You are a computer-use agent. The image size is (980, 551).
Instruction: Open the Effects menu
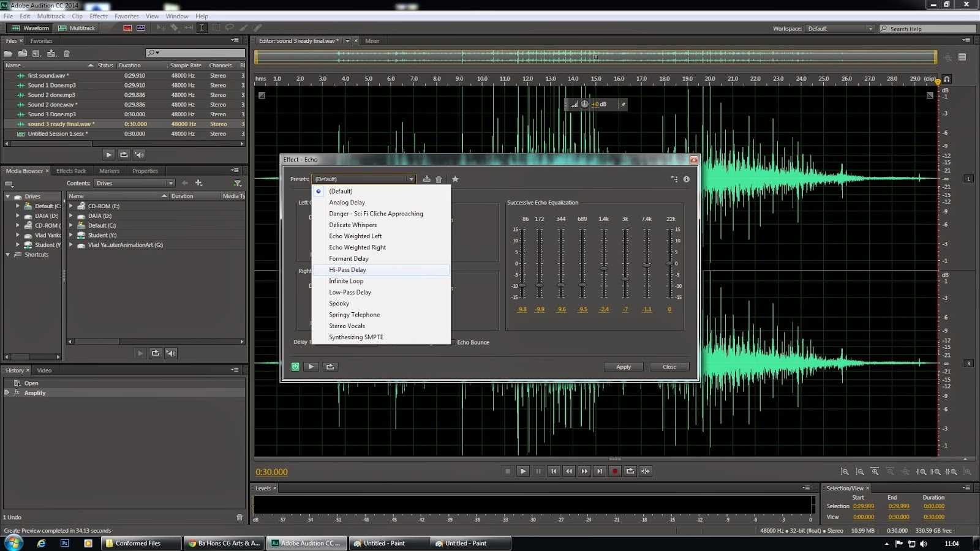[x=99, y=16]
